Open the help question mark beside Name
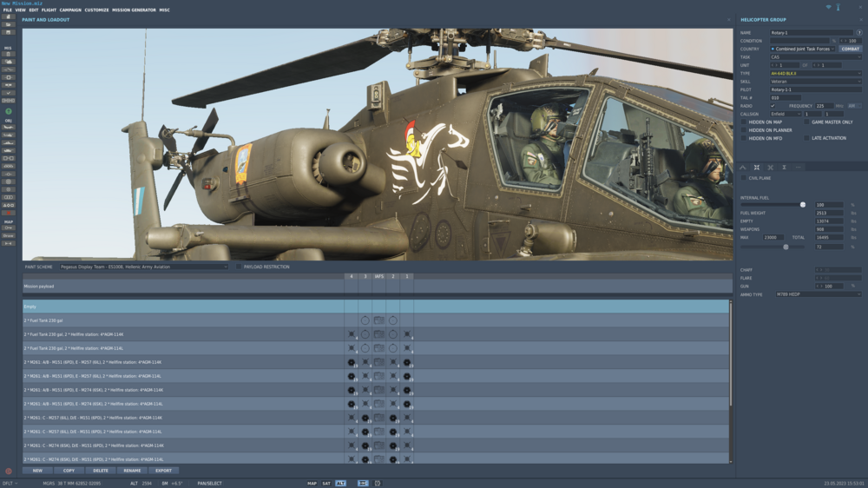 click(859, 33)
